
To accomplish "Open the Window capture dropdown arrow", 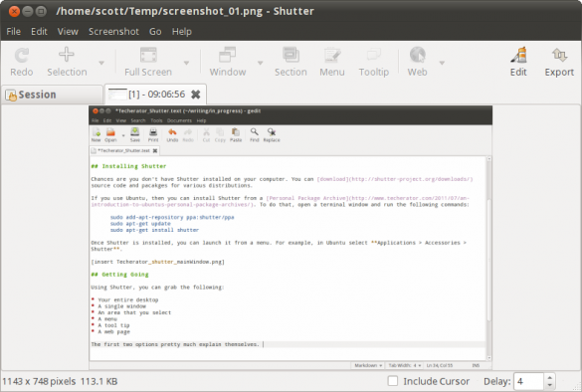I will pos(261,63).
